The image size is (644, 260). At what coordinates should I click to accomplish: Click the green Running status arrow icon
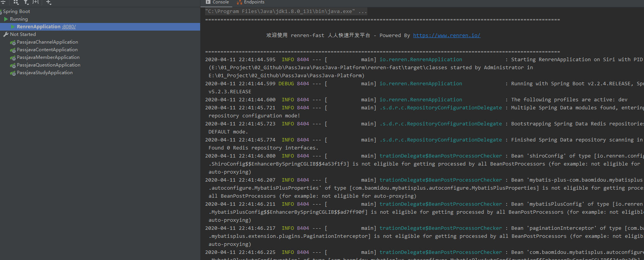point(6,19)
